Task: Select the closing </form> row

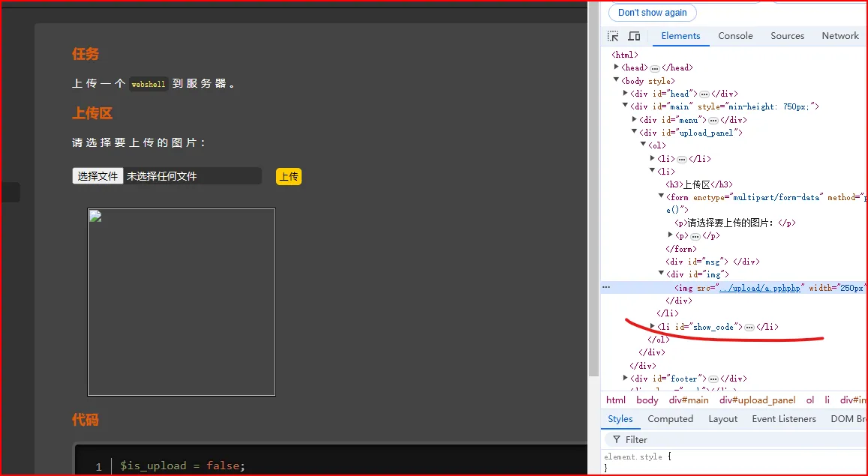Action: pos(681,250)
